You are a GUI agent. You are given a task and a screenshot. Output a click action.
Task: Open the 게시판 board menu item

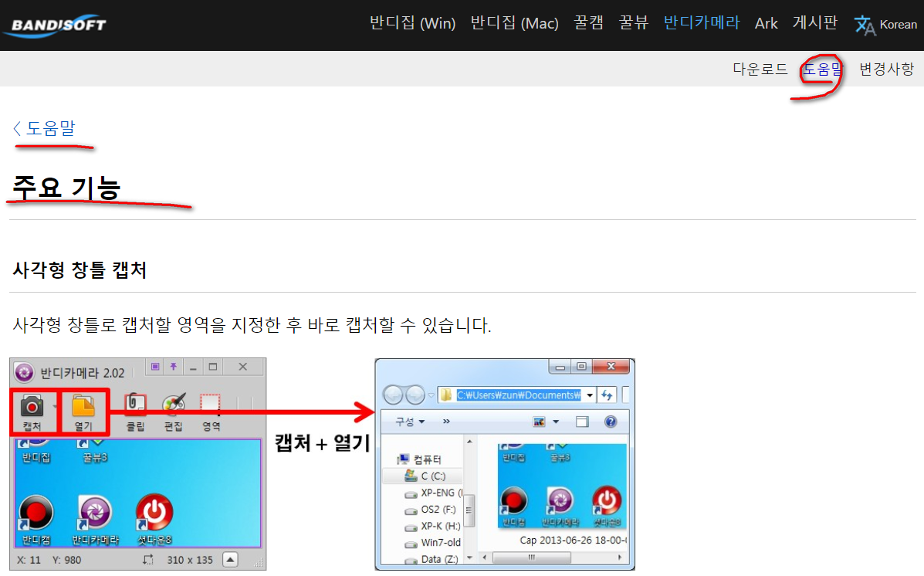click(x=815, y=23)
